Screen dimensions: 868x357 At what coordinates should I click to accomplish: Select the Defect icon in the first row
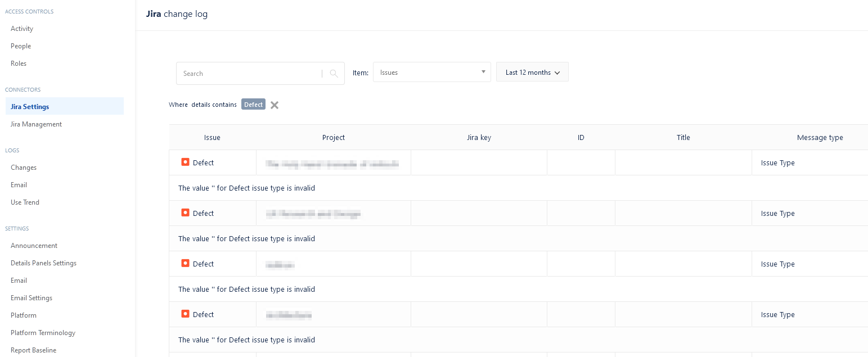point(185,162)
